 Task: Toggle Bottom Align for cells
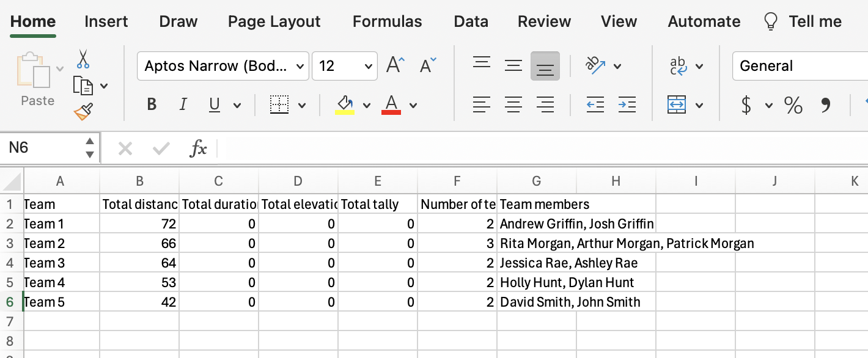coord(545,65)
